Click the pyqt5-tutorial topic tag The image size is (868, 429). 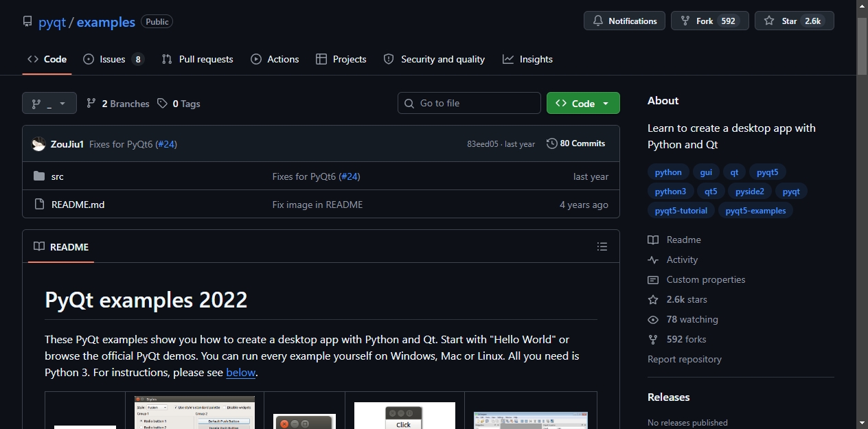tap(681, 211)
